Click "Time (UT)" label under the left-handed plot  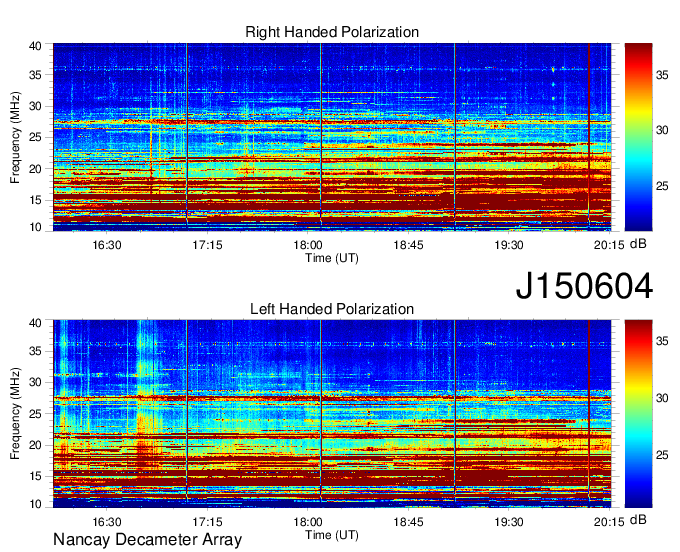[x=332, y=535]
